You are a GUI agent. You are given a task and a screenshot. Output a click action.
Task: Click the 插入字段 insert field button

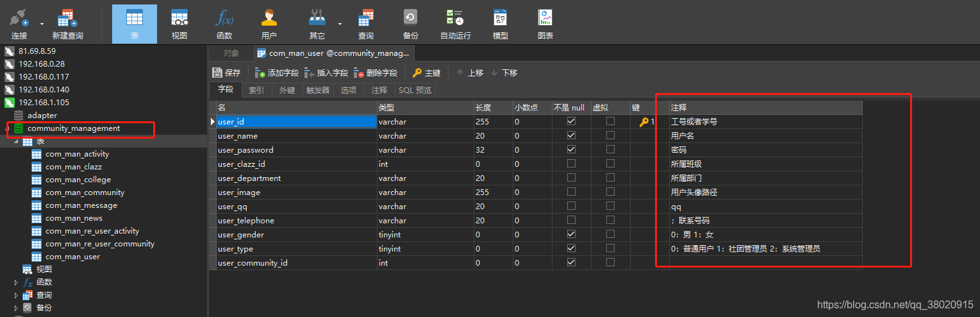[326, 73]
